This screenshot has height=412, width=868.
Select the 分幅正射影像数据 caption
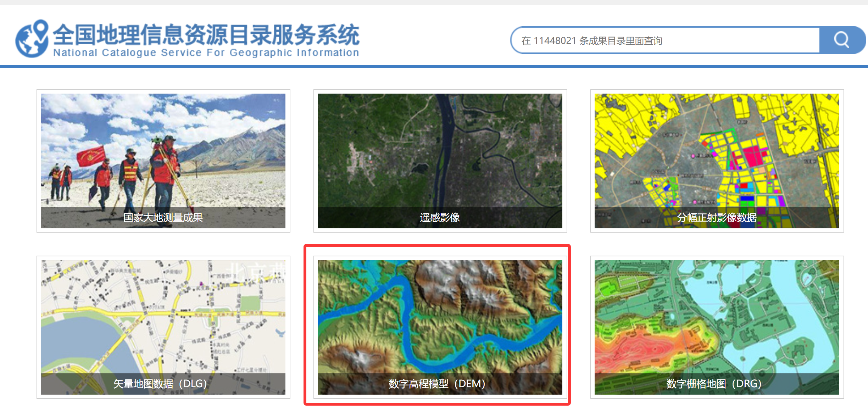717,217
